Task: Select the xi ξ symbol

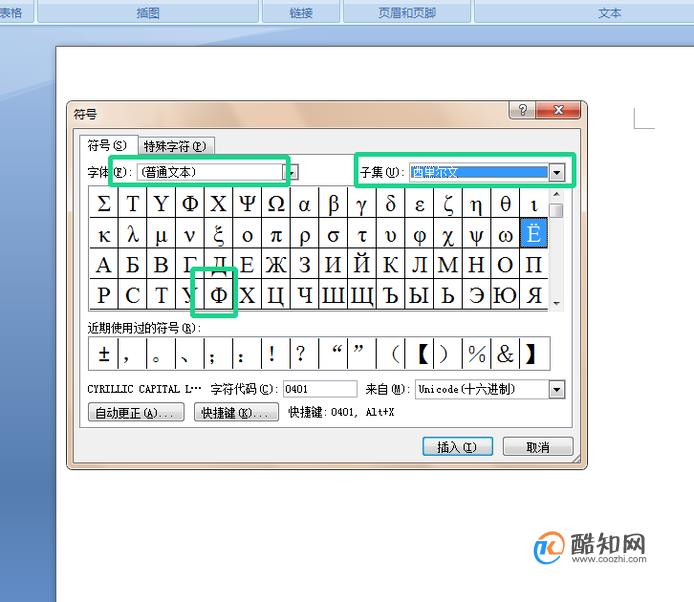Action: (218, 233)
